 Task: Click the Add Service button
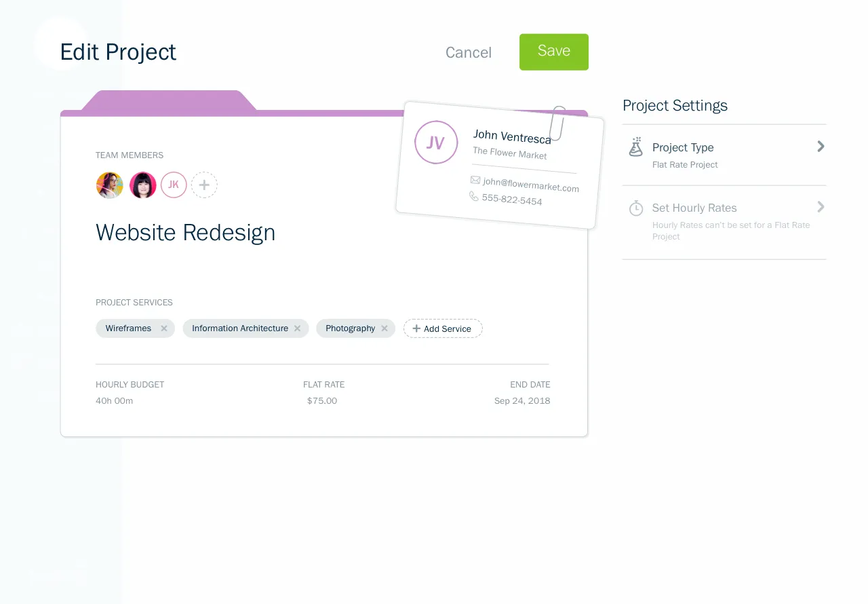[x=443, y=328]
